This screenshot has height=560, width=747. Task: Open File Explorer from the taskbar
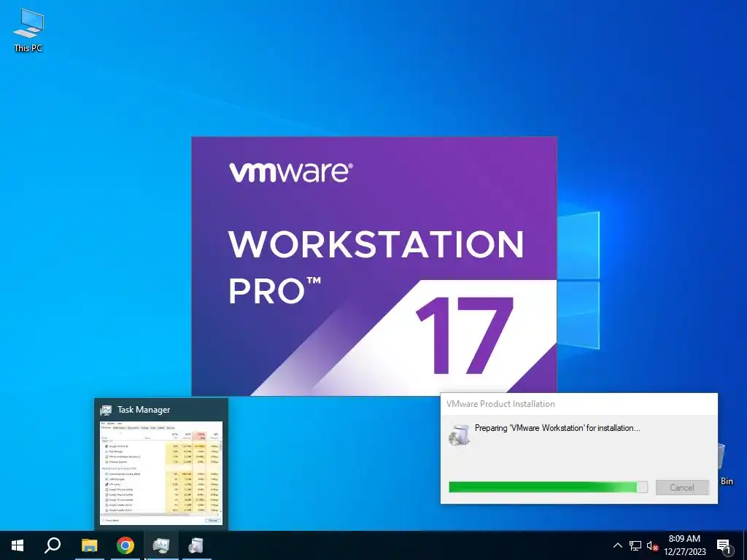coord(89,545)
